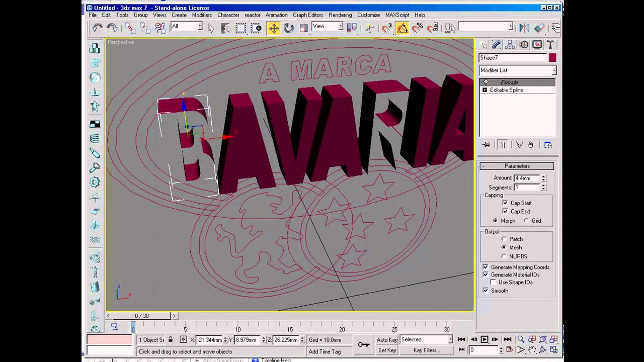Toggle Generate Material IDs checkbox

[486, 275]
